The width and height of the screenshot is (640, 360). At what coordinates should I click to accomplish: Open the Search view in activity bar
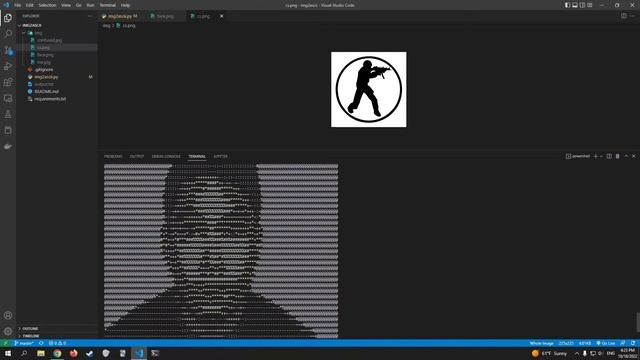8,34
